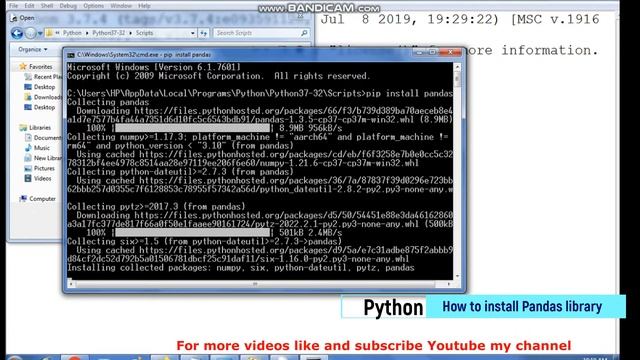This screenshot has width=640, height=360.
Task: Maximize the cmd.exe window
Action: (432, 52)
